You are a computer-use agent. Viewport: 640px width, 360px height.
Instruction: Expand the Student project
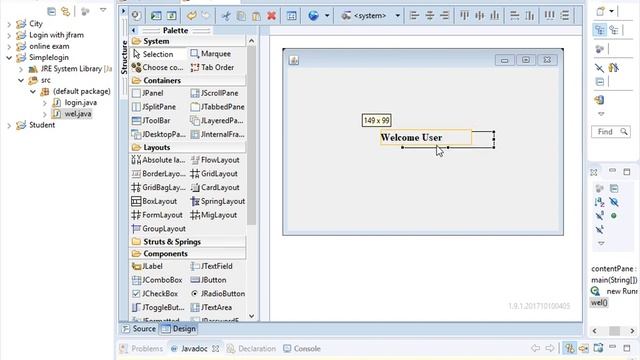click(x=9, y=125)
